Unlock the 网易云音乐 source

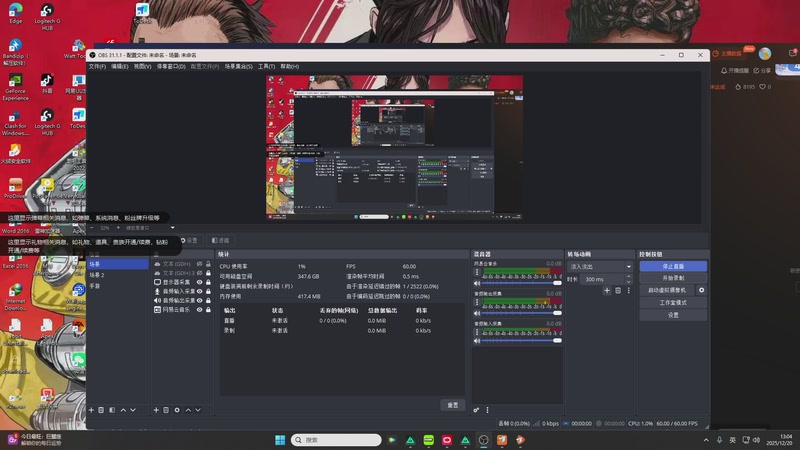(x=208, y=310)
